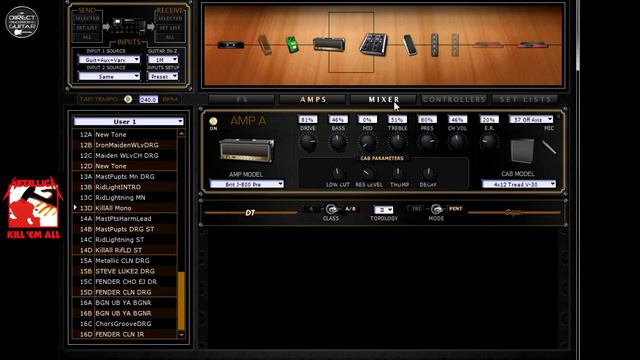Select the faded tall effect block

click(x=455, y=45)
